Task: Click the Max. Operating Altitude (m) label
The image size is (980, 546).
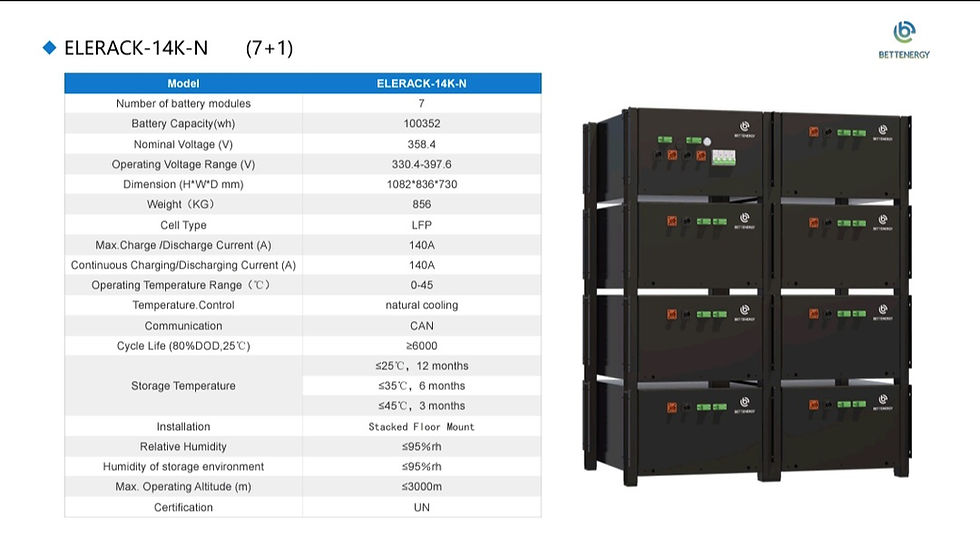Action: [x=183, y=487]
